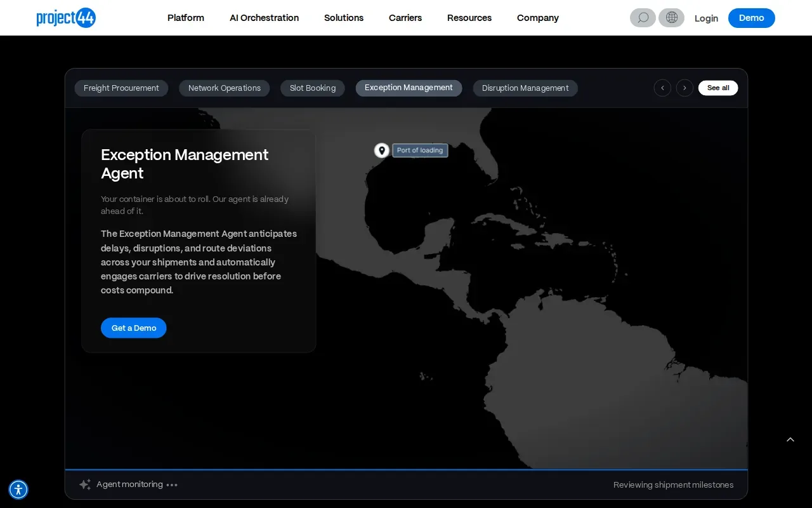Switch to the Network Operations tab
Viewport: 812px width, 508px height.
[x=225, y=88]
